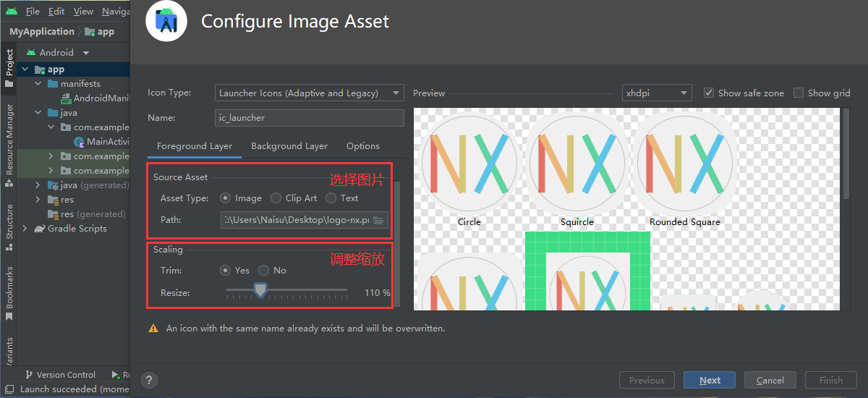The height and width of the screenshot is (398, 868).
Task: Open the Structure side tab
Action: pyautogui.click(x=9, y=227)
